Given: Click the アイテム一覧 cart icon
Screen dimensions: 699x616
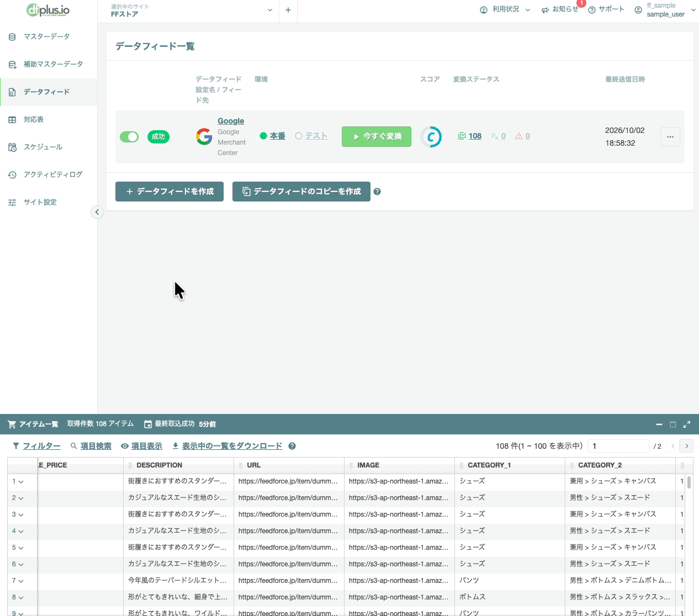Looking at the screenshot, I should [x=12, y=424].
